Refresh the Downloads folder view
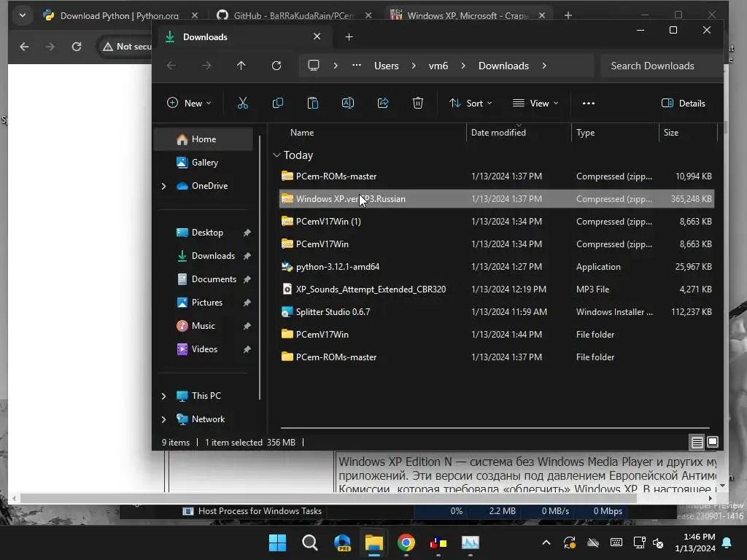 click(276, 66)
